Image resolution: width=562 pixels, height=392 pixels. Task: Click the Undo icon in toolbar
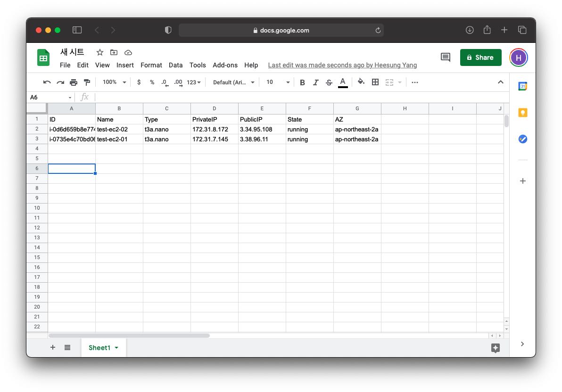(x=47, y=82)
